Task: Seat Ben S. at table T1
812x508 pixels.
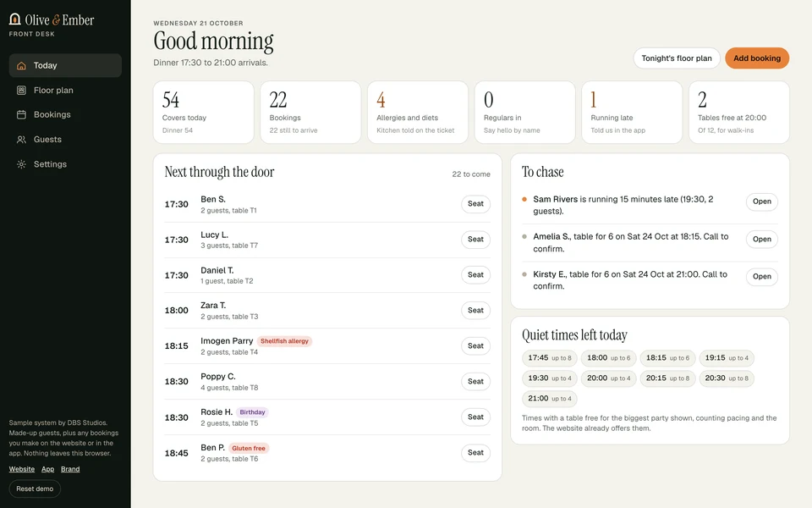Action: [x=475, y=204]
